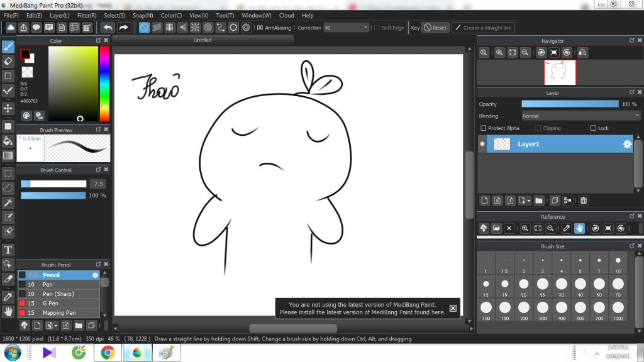Click the Navigator canvas thumbnail
This screenshot has height=362, width=644.
click(560, 72)
